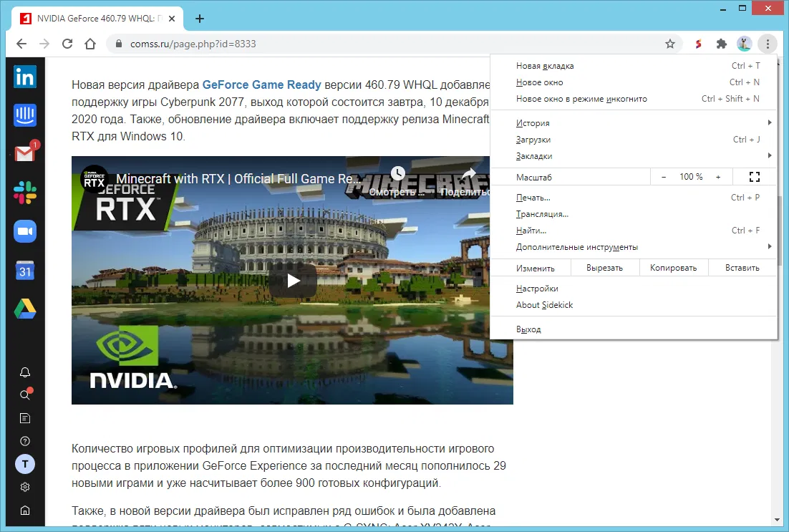Open GeForce Game Ready link
This screenshot has height=532, width=789.
pos(261,84)
